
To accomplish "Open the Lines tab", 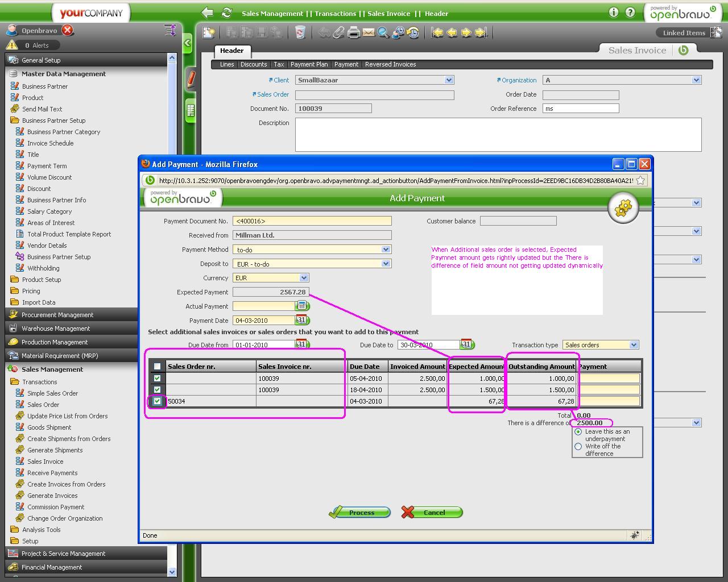I will [227, 64].
